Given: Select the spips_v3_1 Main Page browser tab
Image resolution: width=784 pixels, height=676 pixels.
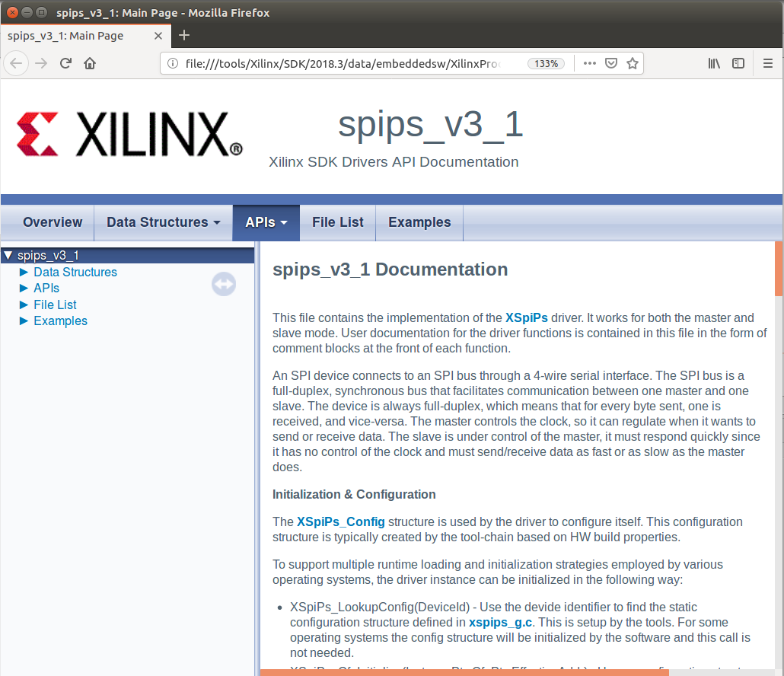Looking at the screenshot, I should tap(85, 36).
